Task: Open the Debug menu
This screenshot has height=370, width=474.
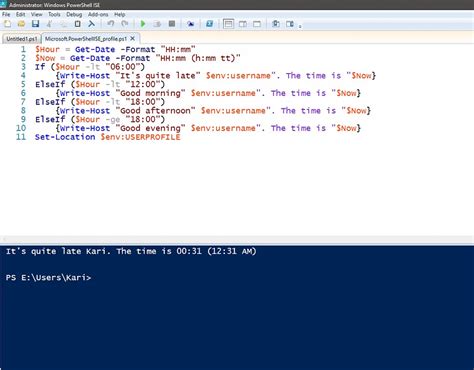Action: (74, 14)
